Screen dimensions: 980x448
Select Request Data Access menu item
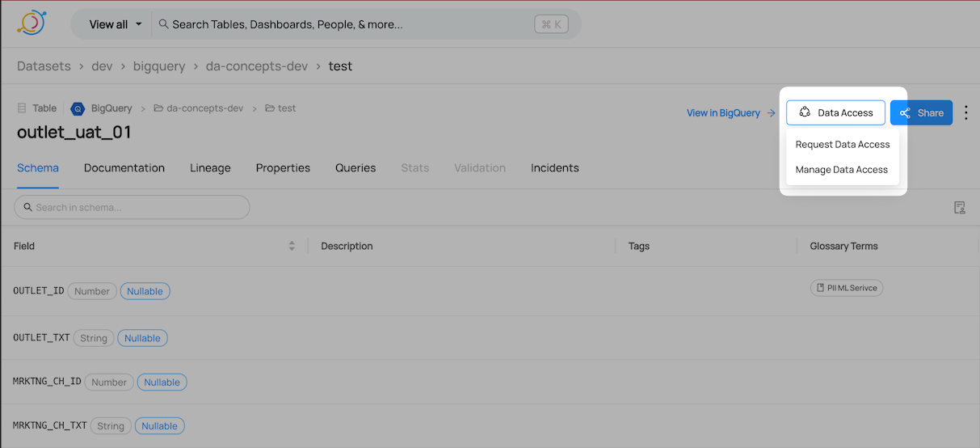[x=843, y=145]
